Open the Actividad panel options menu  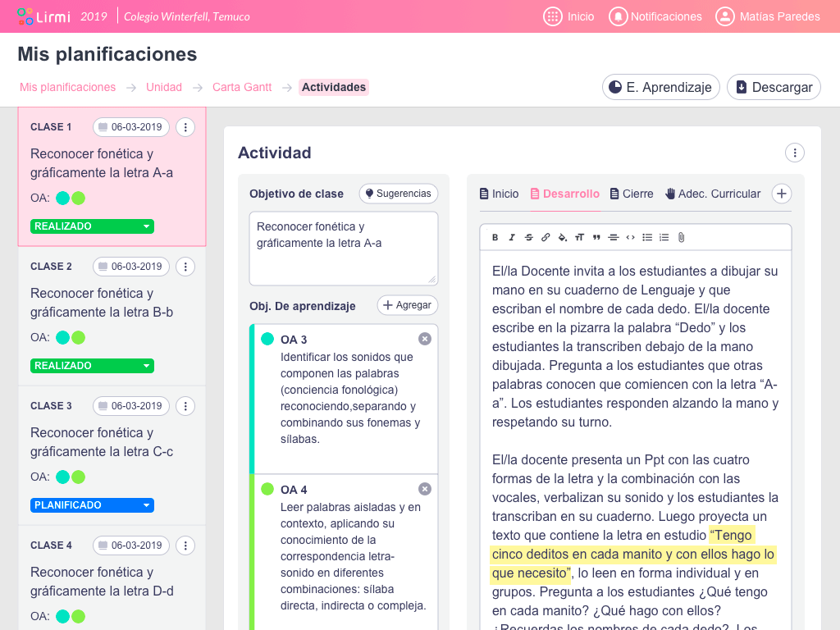(x=794, y=153)
